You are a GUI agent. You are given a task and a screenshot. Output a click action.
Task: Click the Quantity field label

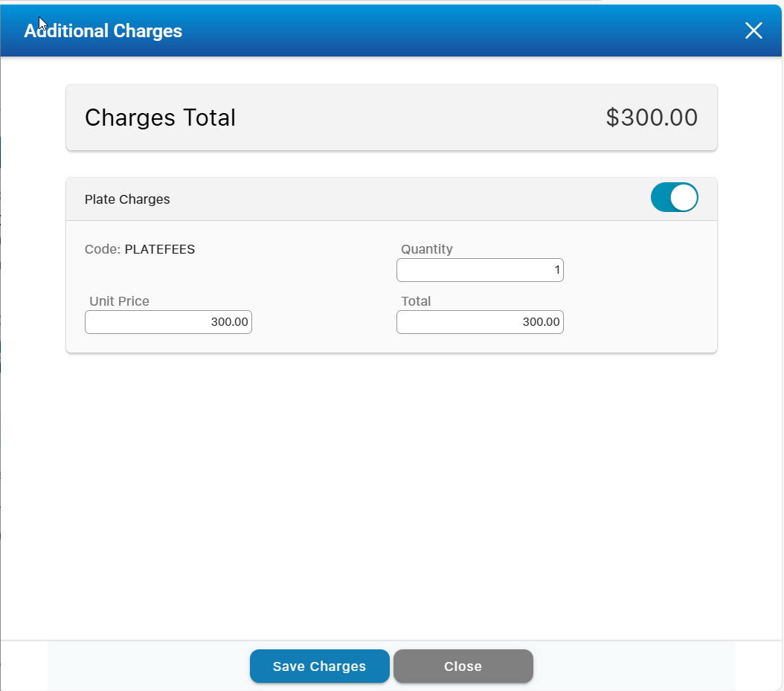click(427, 249)
